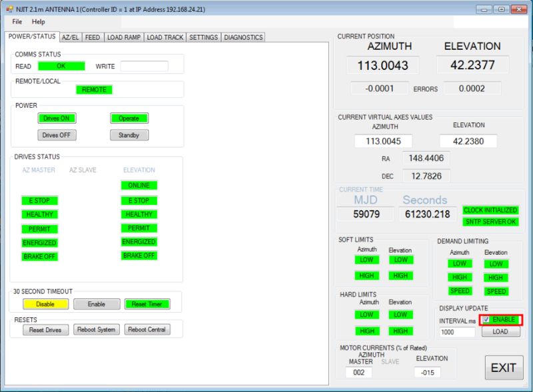
Task: Switch to the FEED tab
Action: (x=93, y=37)
